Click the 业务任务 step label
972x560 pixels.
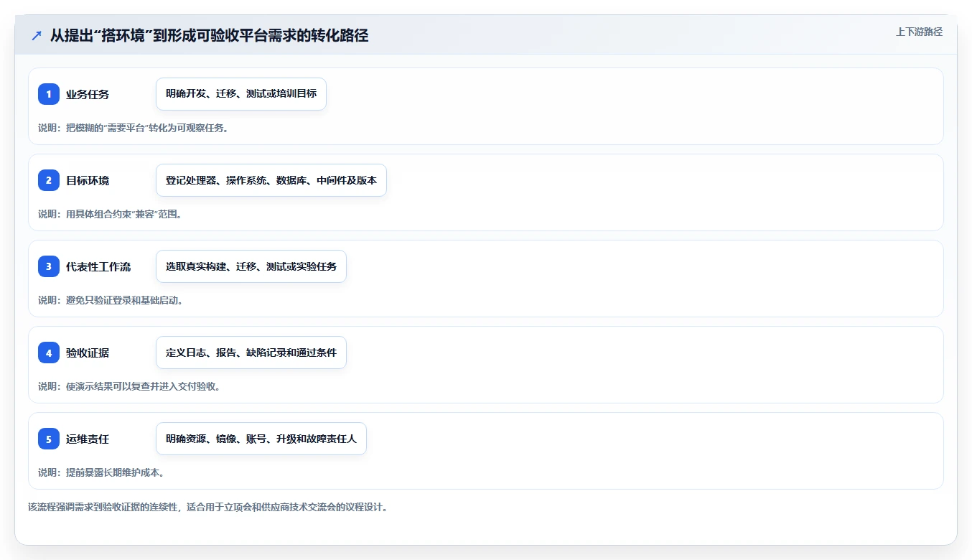click(x=88, y=94)
